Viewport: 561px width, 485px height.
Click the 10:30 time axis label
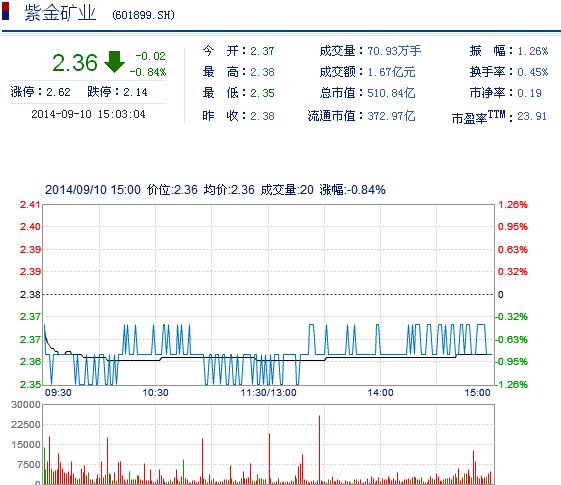pos(155,393)
